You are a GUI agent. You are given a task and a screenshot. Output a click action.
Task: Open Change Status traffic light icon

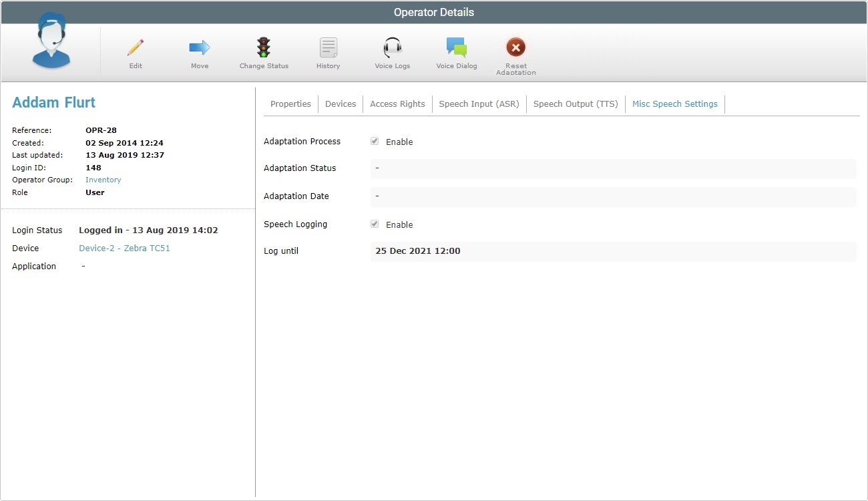pyautogui.click(x=263, y=48)
